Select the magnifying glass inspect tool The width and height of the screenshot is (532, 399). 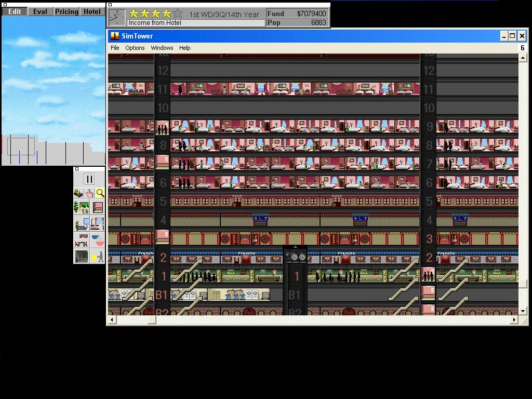point(100,193)
